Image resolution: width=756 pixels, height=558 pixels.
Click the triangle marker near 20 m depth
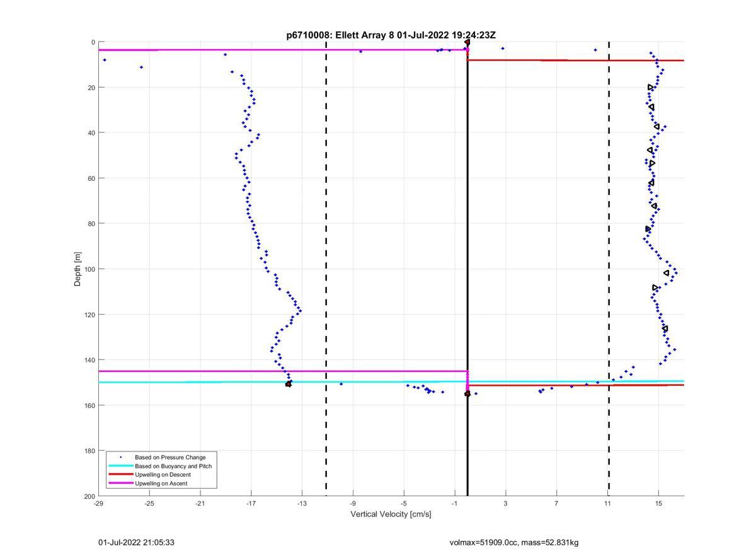(x=651, y=88)
